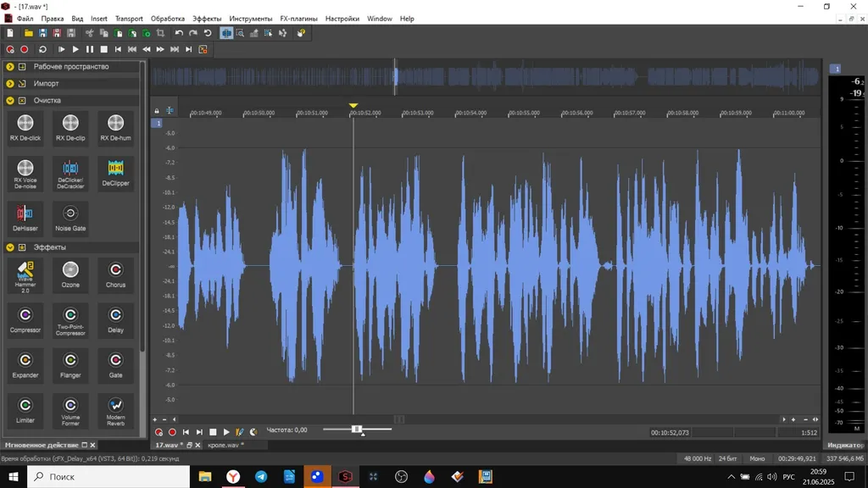The image size is (868, 488).
Task: Open the Wave Hammer 2.0 effect
Action: tap(25, 276)
